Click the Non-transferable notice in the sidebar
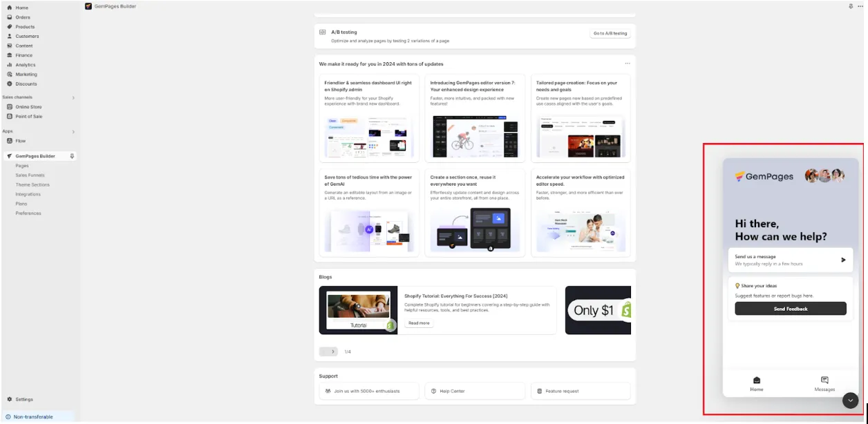This screenshot has width=868, height=424. [x=37, y=417]
